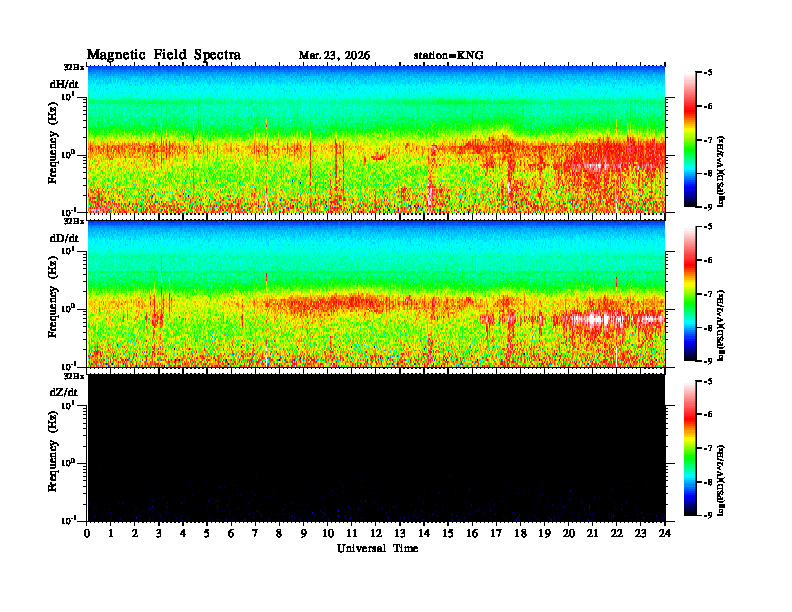Click hour "22" on the Universal Time axis
This screenshot has height=612, width=792.
point(617,534)
